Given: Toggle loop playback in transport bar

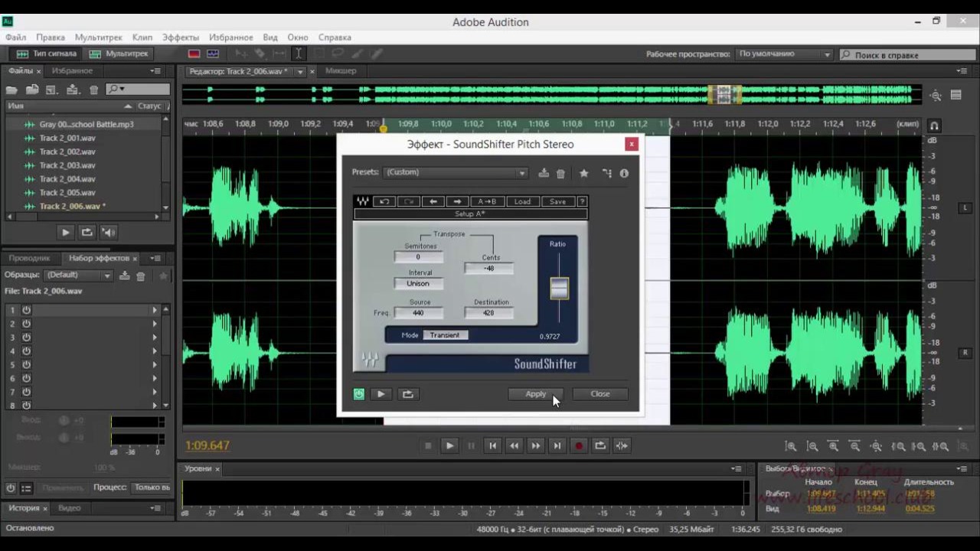Looking at the screenshot, I should coord(600,445).
